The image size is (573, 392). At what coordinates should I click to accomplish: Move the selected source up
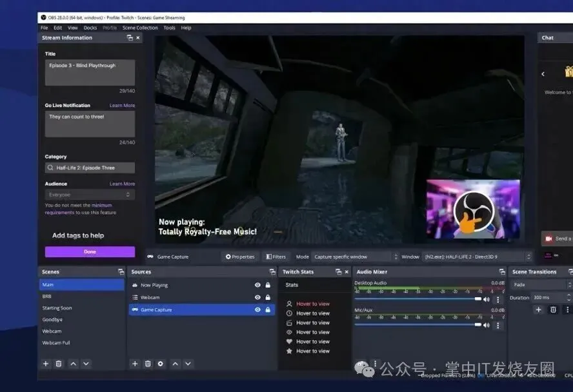[x=175, y=364]
